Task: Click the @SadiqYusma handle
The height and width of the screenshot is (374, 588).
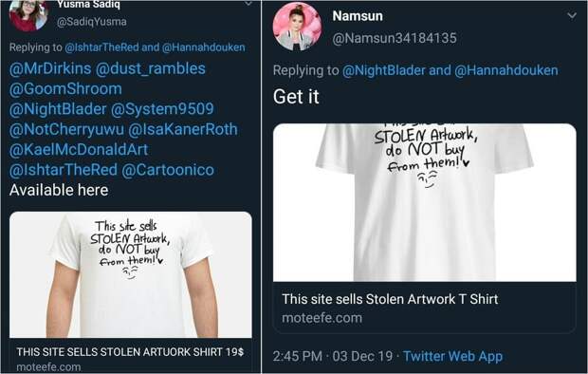Action: [91, 22]
